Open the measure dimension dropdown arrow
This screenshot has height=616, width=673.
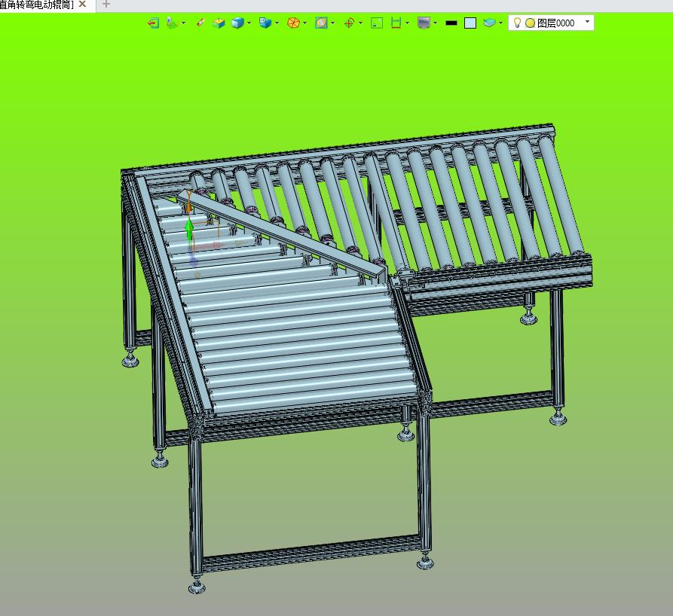(x=407, y=23)
